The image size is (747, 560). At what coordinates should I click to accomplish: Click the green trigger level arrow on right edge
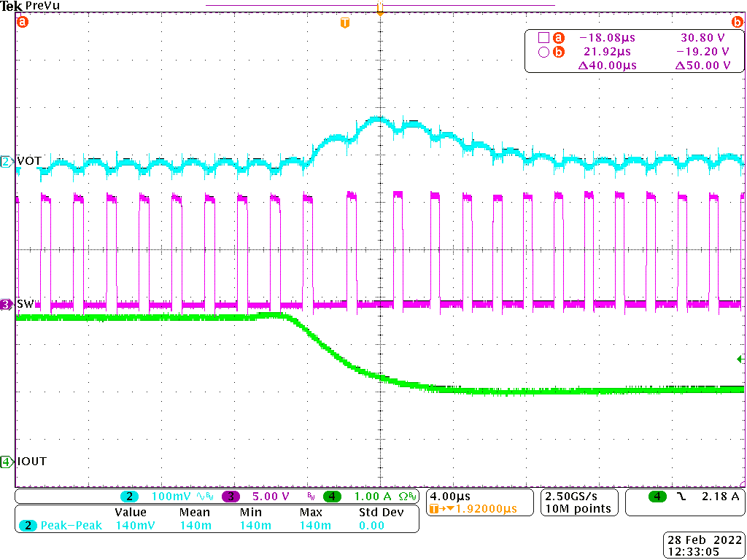pos(740,359)
